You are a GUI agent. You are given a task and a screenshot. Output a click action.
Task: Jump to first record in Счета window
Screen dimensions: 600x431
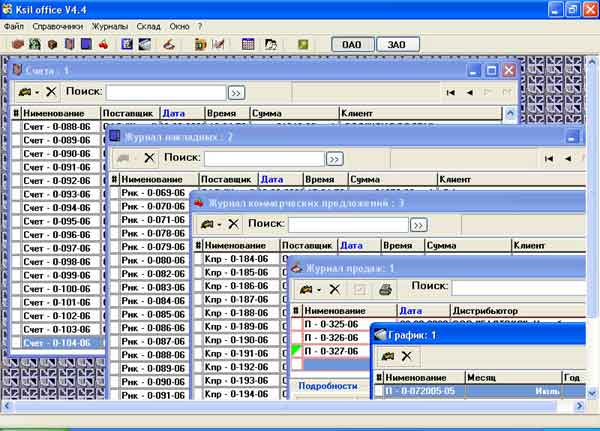click(x=452, y=92)
